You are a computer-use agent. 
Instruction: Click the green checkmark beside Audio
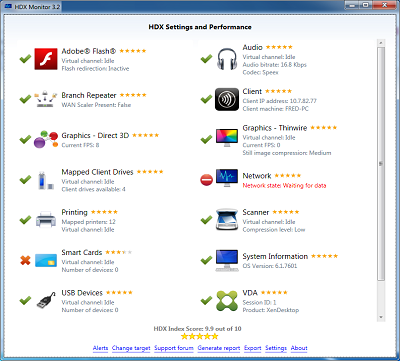pyautogui.click(x=206, y=59)
